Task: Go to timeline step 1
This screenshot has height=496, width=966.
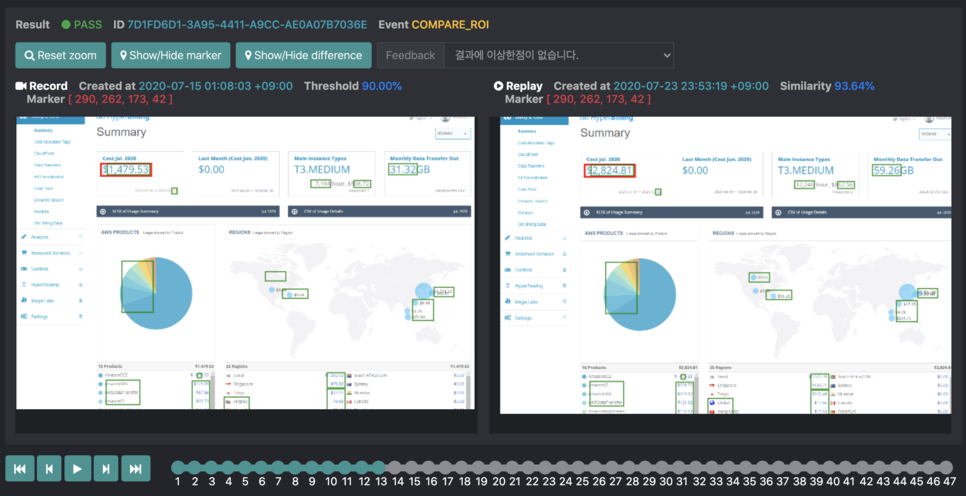Action: tap(177, 467)
